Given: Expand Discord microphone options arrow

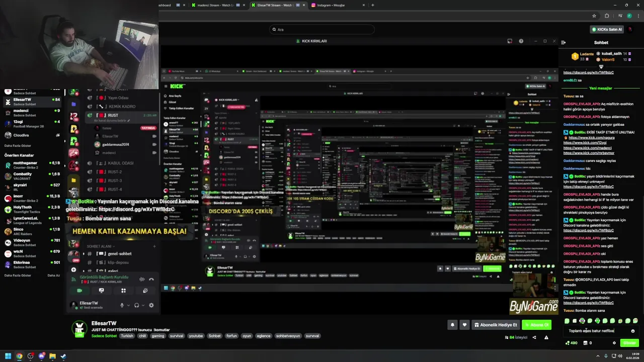Looking at the screenshot, I should coord(128,305).
